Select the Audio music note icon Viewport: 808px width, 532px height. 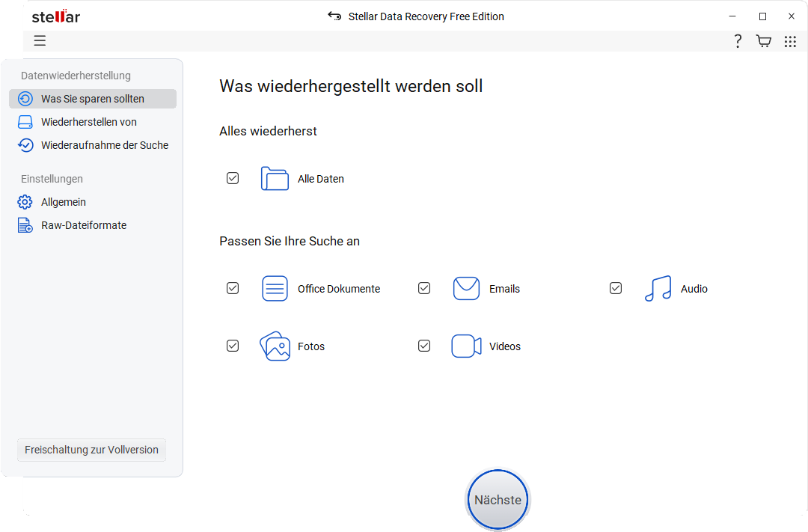[x=658, y=288]
